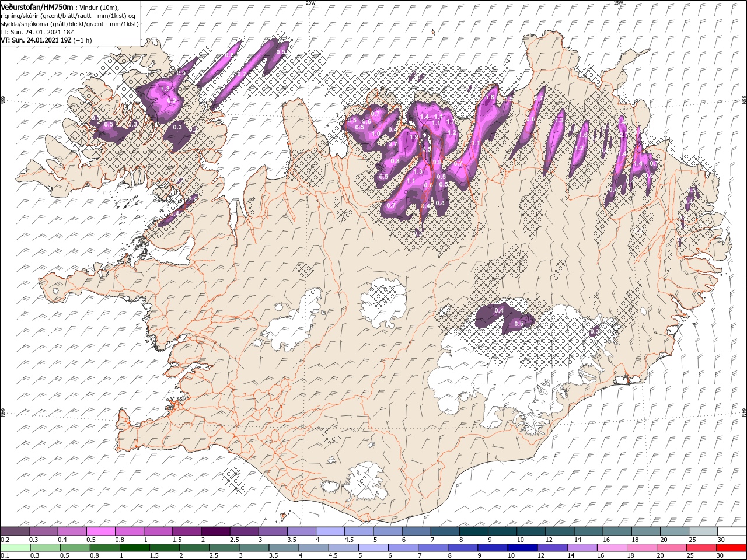Pick the top-row 1.5 purple swatch
The height and width of the screenshot is (560, 747).
click(x=187, y=531)
